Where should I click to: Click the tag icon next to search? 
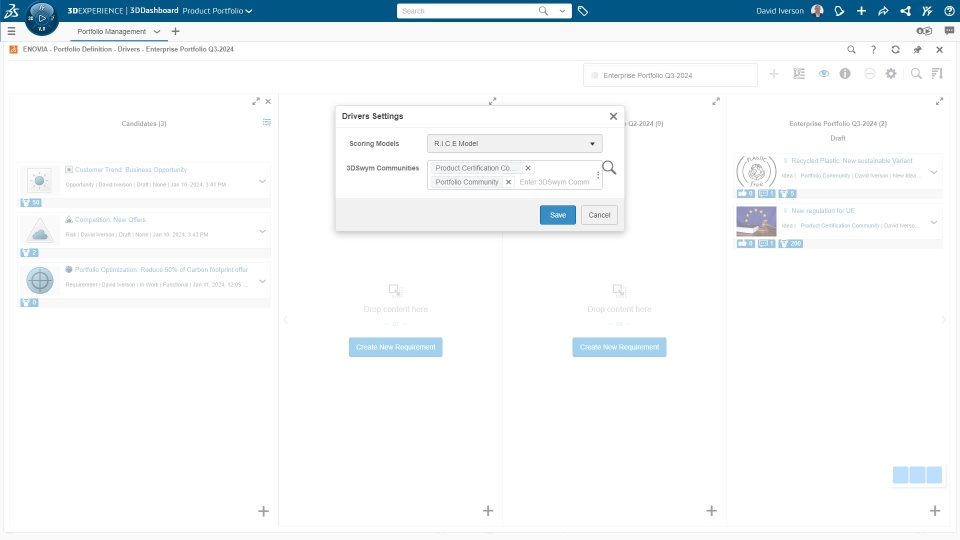pos(583,11)
